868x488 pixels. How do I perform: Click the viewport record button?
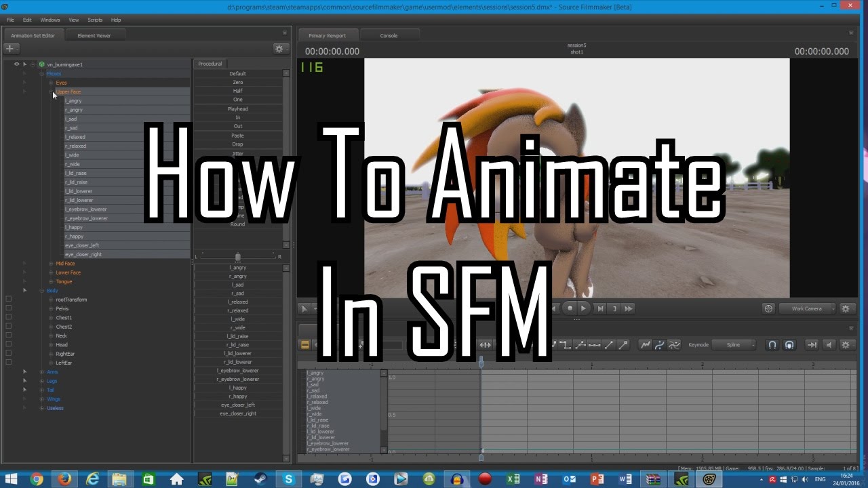570,308
